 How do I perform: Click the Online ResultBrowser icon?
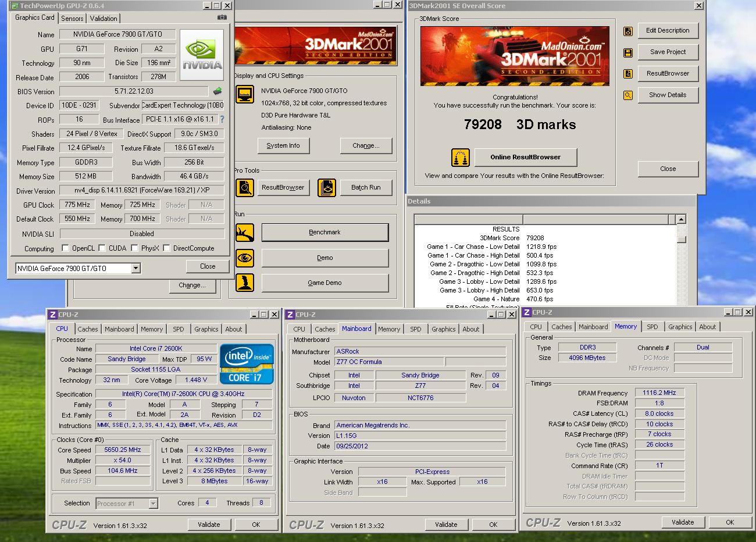(461, 158)
